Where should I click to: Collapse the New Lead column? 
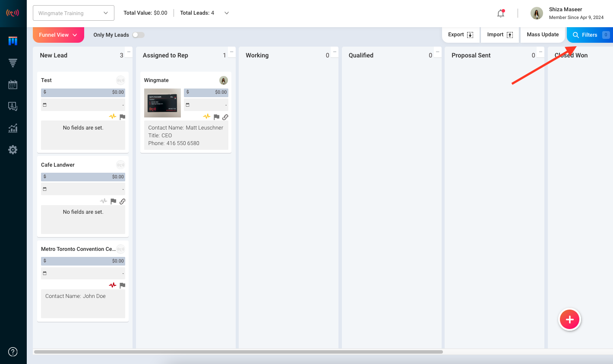[x=129, y=52]
